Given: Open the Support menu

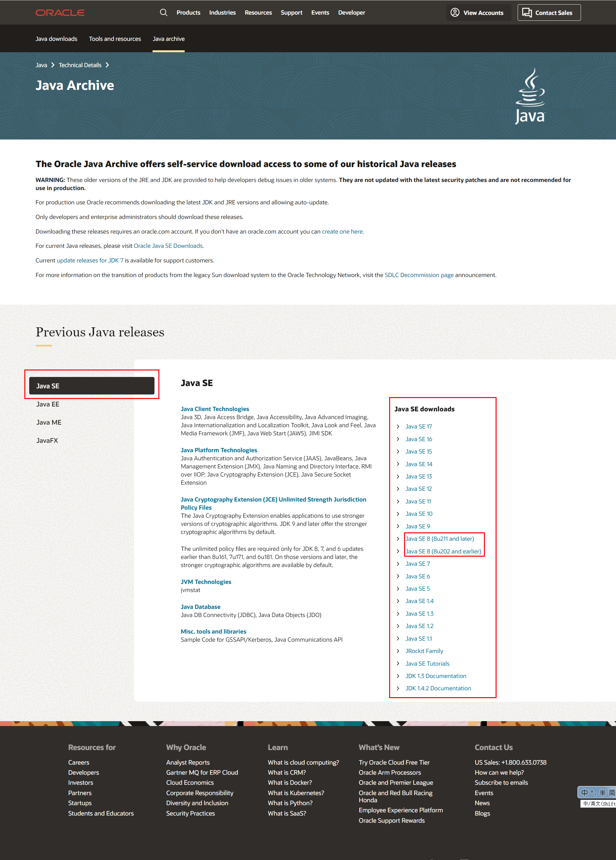Looking at the screenshot, I should coord(291,12).
